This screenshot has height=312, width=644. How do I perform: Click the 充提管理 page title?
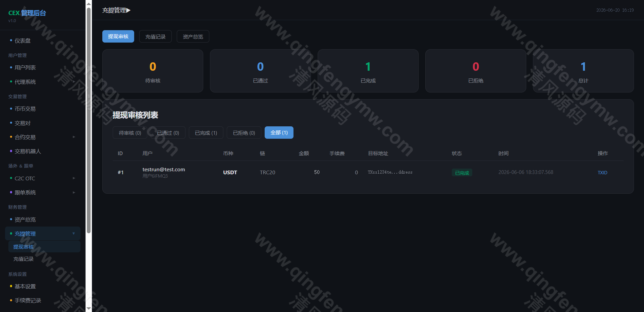[x=116, y=10]
